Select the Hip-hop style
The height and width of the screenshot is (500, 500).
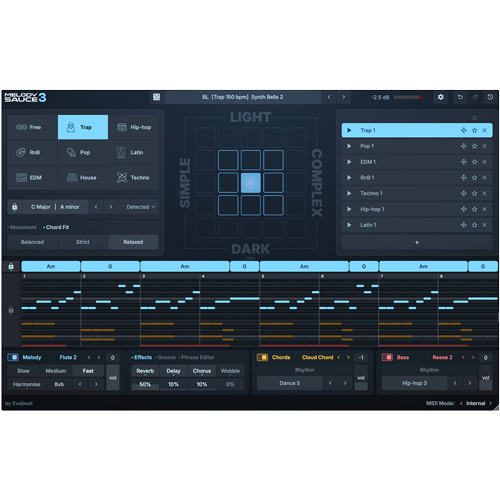[x=133, y=127]
